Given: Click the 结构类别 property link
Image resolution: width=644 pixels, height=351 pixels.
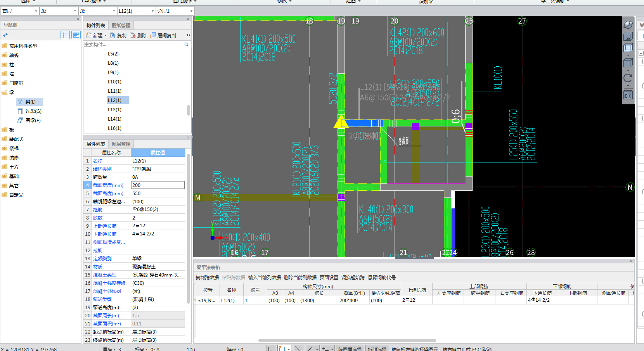Looking at the screenshot, I should pos(102,169).
